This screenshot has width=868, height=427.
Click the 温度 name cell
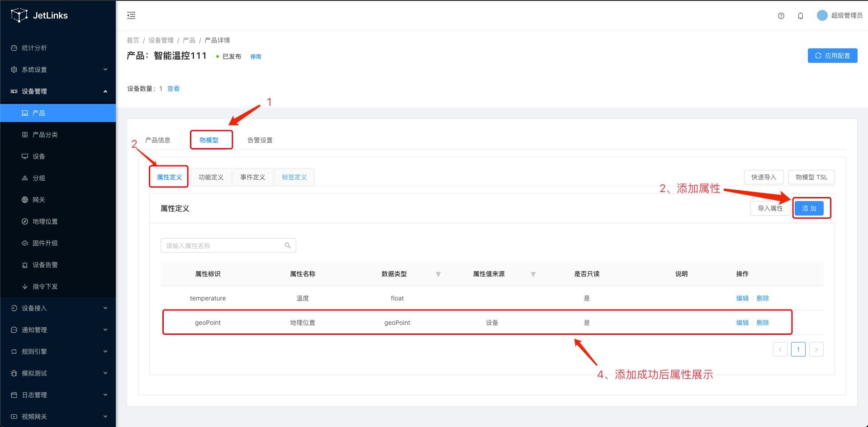(303, 298)
